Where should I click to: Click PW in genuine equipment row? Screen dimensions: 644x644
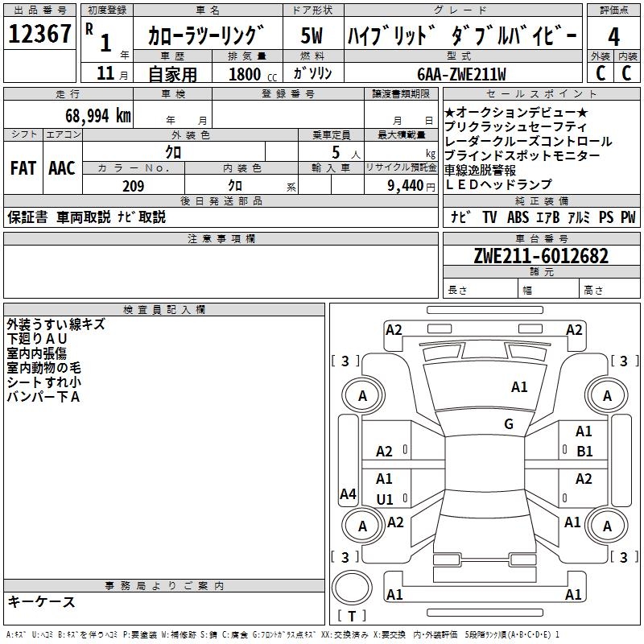tap(628, 217)
